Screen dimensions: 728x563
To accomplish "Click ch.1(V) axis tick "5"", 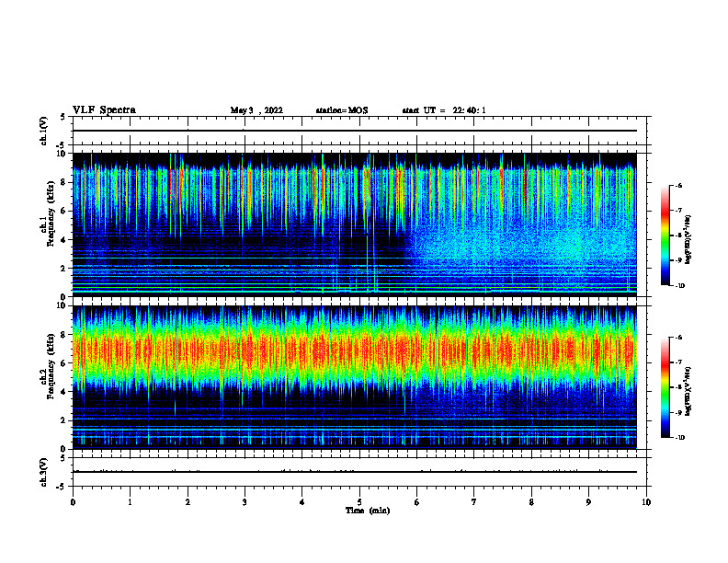I will (x=63, y=117).
